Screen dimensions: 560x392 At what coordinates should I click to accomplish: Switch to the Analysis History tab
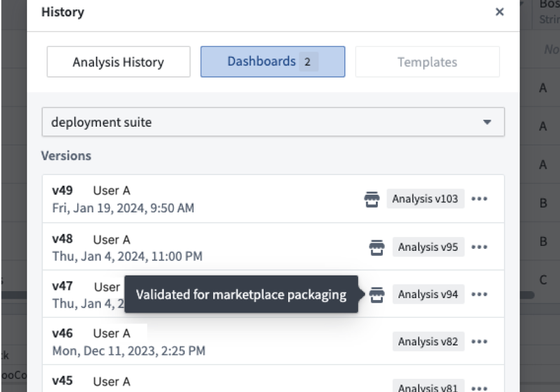pos(119,62)
